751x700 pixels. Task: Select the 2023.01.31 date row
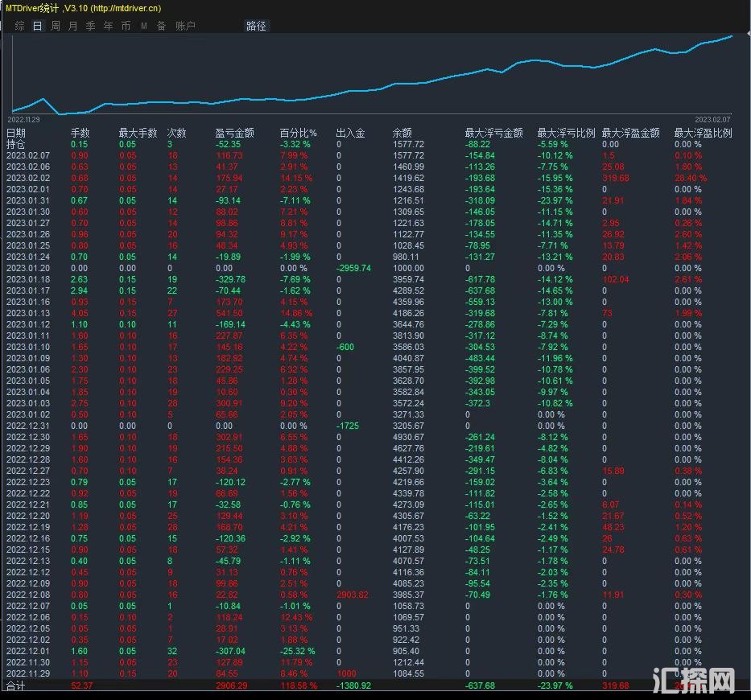click(28, 200)
